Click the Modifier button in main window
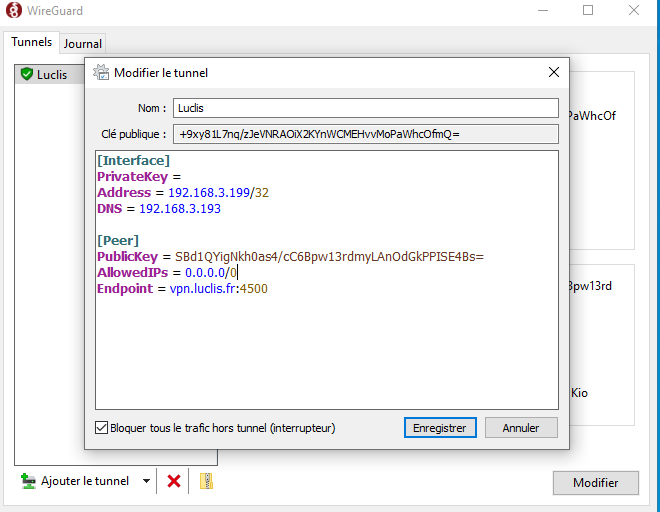Screen dimensions: 660x512 click(596, 483)
